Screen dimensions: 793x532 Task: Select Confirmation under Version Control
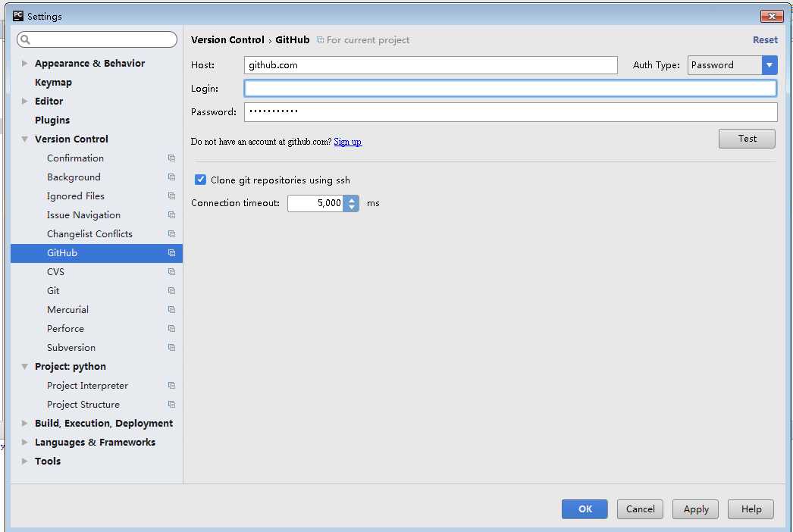(x=75, y=158)
